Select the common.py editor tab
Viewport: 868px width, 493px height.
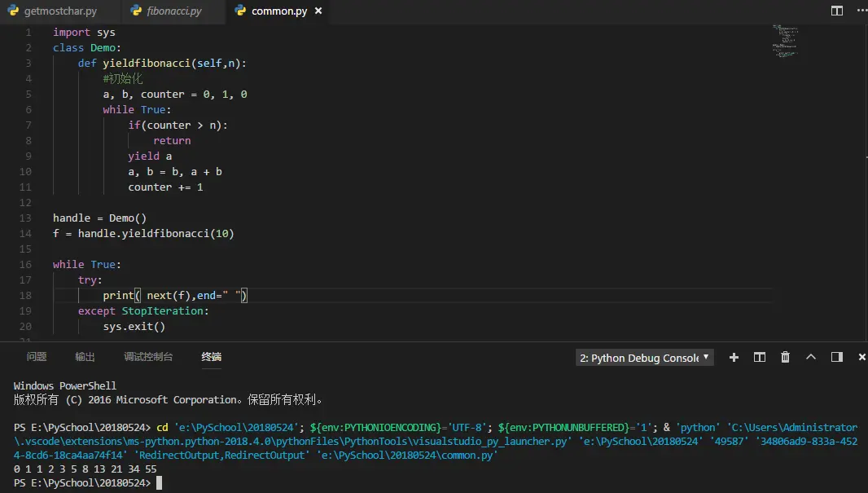click(x=279, y=11)
